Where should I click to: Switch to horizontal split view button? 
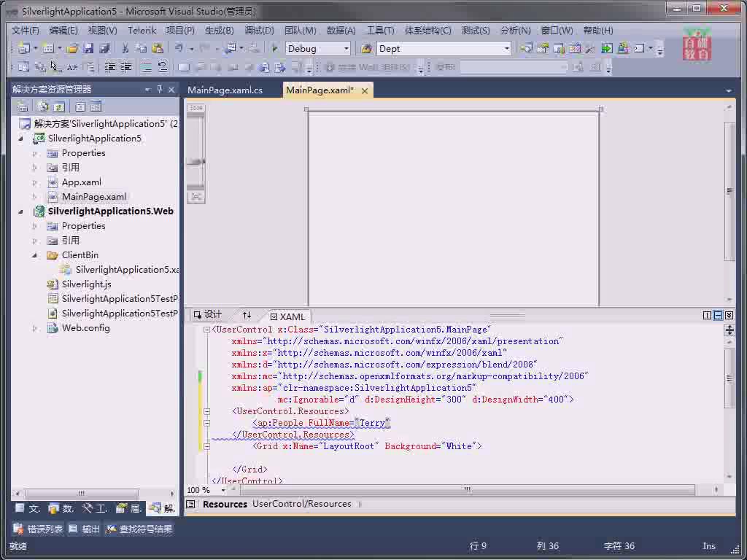pos(718,315)
